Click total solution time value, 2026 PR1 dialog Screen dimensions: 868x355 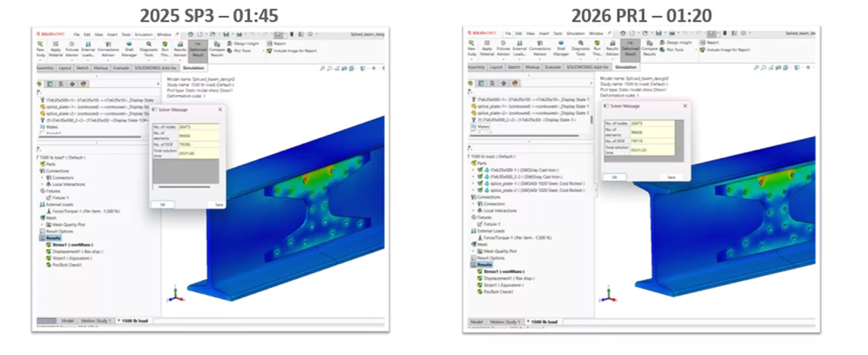[x=652, y=150]
